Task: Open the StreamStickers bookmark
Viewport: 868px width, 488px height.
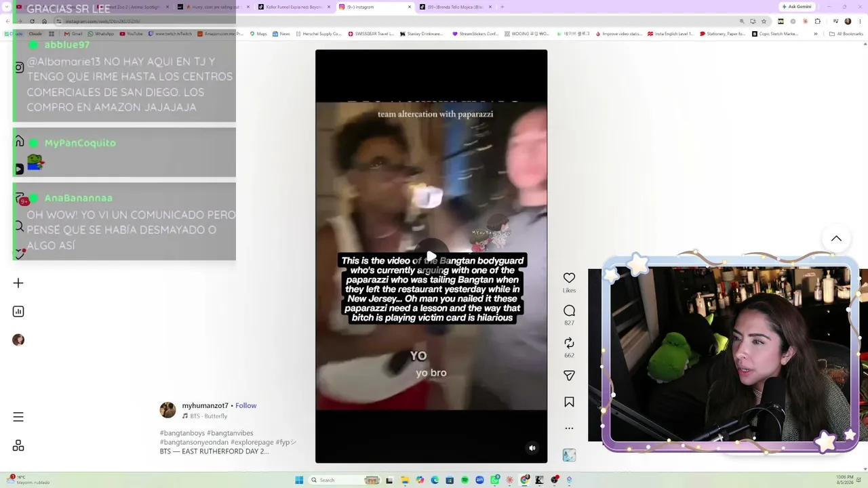Action: [x=475, y=34]
